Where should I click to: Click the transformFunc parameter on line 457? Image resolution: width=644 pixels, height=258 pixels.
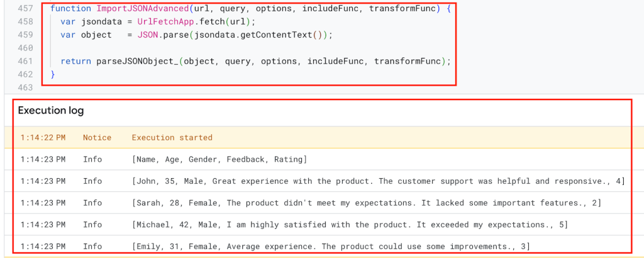pyautogui.click(x=402, y=9)
